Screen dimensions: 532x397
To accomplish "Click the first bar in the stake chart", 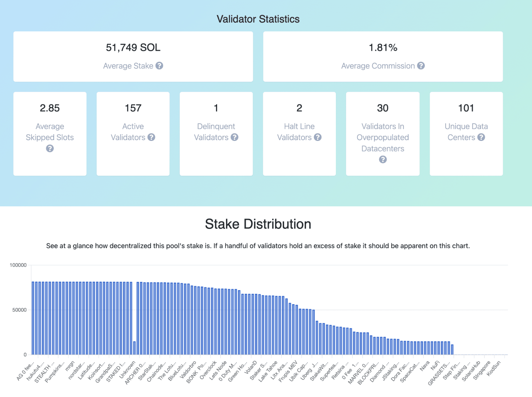I will [33, 318].
